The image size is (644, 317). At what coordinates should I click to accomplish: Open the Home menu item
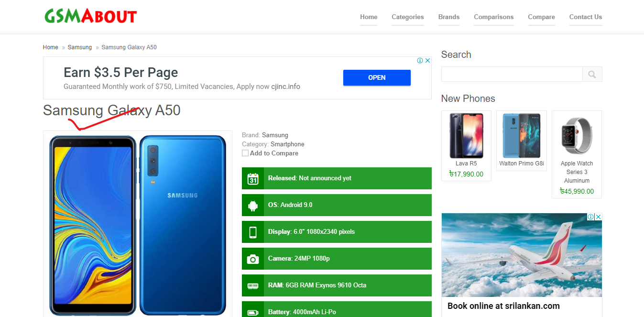[369, 17]
